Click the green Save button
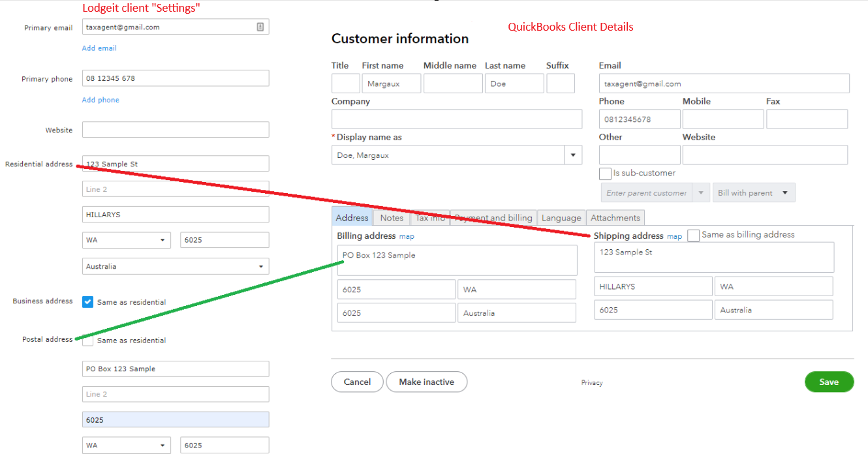The image size is (868, 471). [x=829, y=382]
